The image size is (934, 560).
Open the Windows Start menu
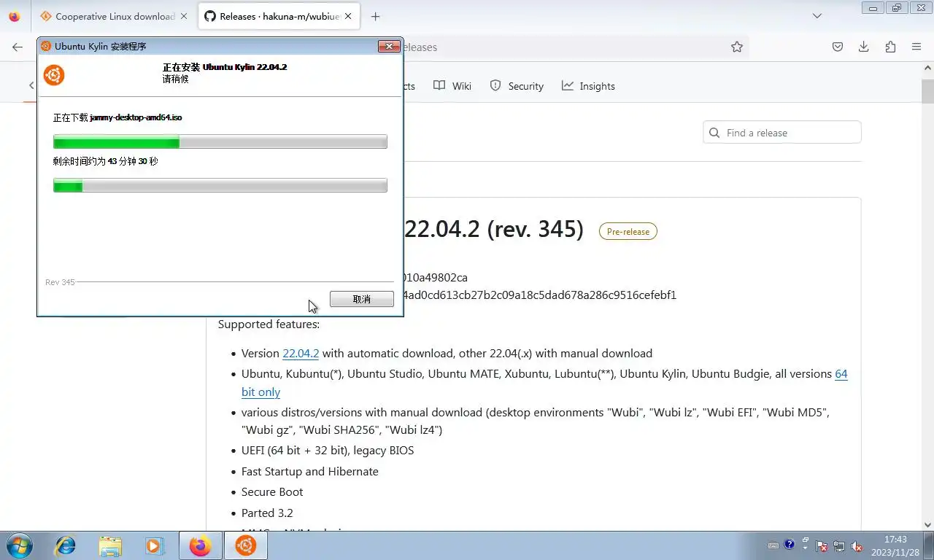tap(18, 545)
